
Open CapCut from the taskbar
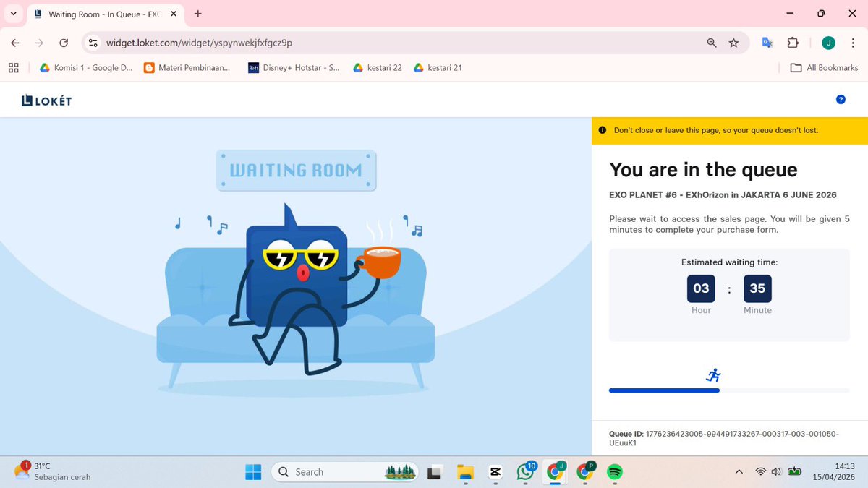pos(495,472)
